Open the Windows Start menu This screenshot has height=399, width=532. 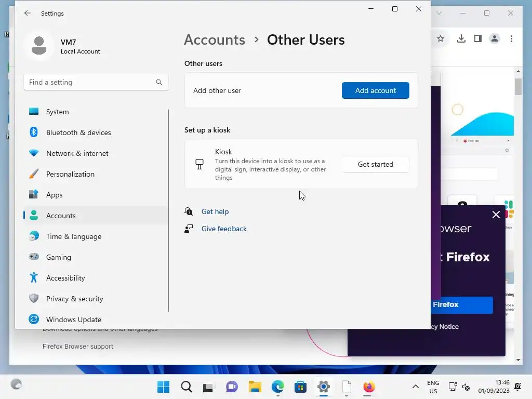click(164, 387)
